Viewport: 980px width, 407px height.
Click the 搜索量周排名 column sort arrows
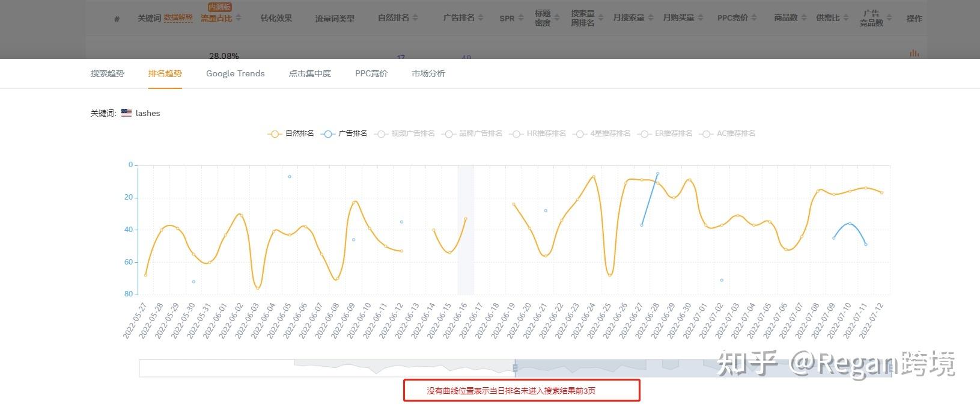pyautogui.click(x=601, y=18)
